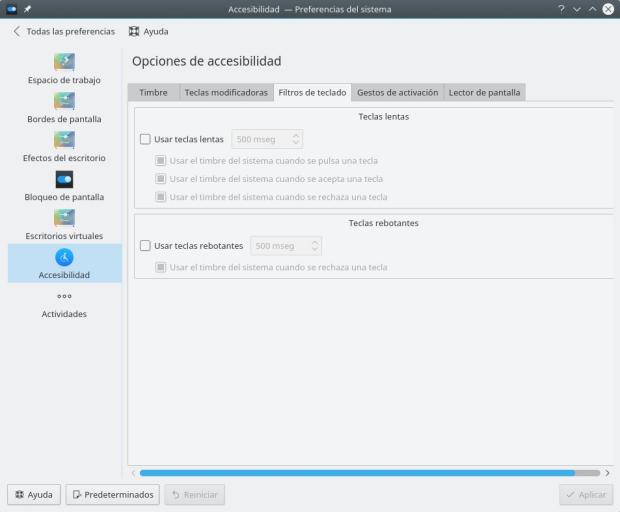Switch to the Timbre tab
Image resolution: width=620 pixels, height=512 pixels.
tap(153, 92)
